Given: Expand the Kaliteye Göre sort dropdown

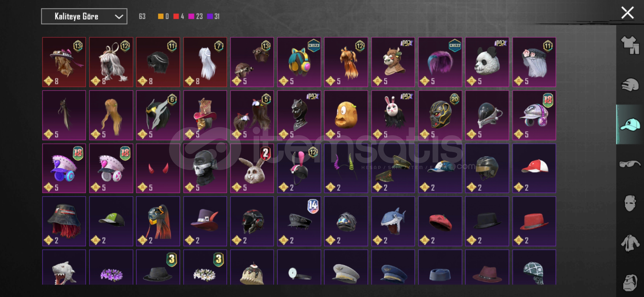Looking at the screenshot, I should (84, 16).
